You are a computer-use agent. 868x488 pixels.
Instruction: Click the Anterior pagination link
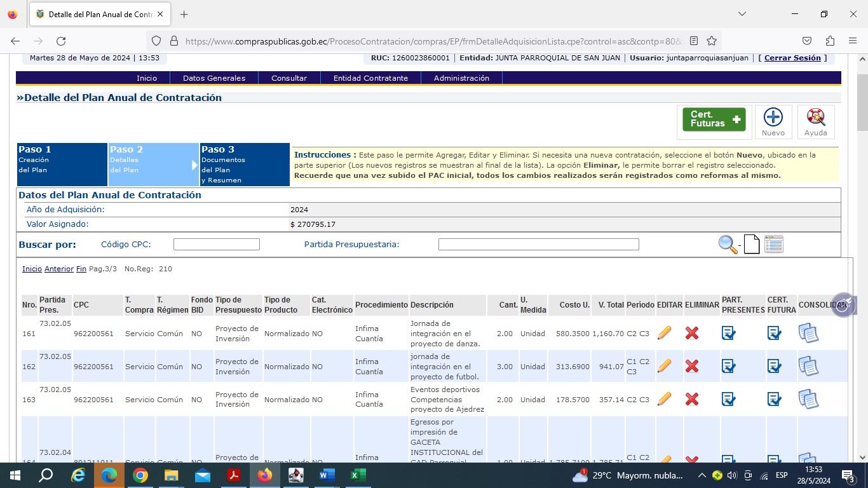pos(59,269)
